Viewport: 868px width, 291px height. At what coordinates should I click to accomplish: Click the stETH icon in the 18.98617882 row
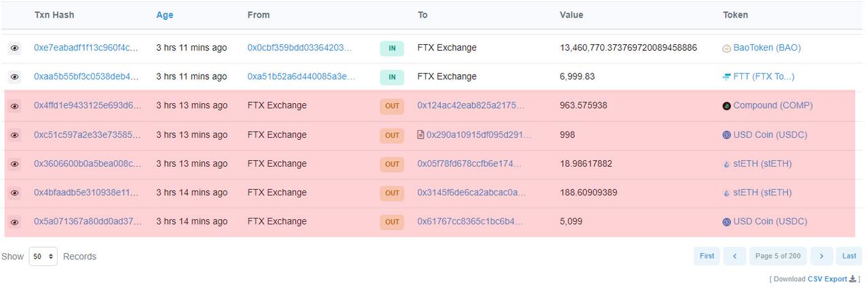[x=727, y=164]
